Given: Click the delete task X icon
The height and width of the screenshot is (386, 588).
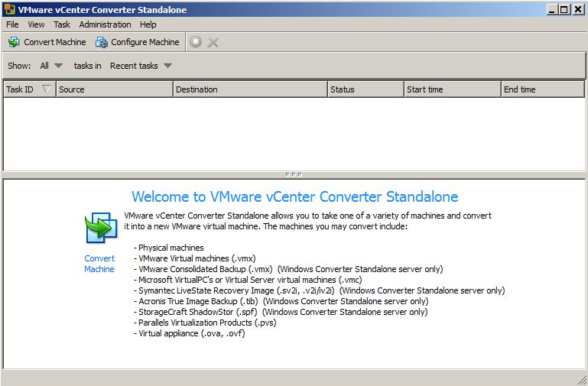Looking at the screenshot, I should click(x=213, y=42).
